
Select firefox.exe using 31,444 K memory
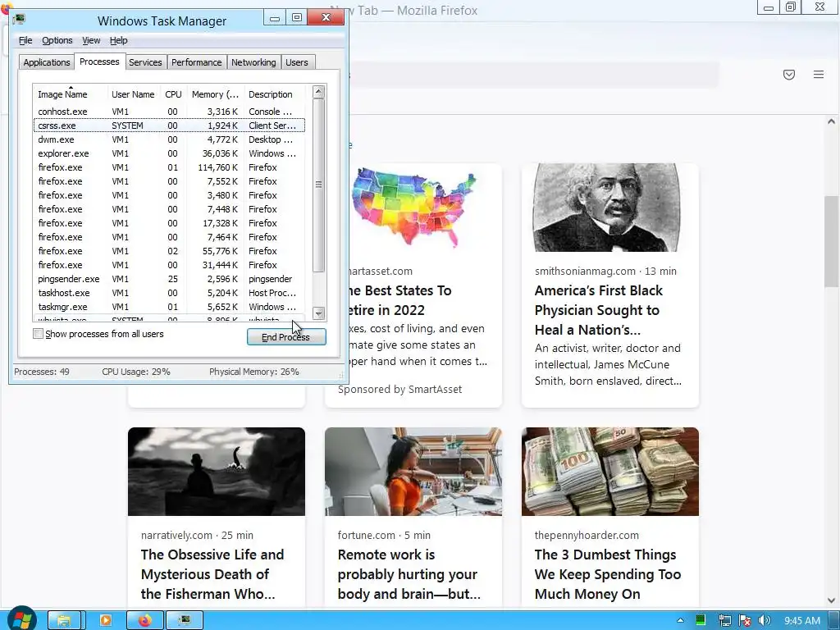[169, 265]
